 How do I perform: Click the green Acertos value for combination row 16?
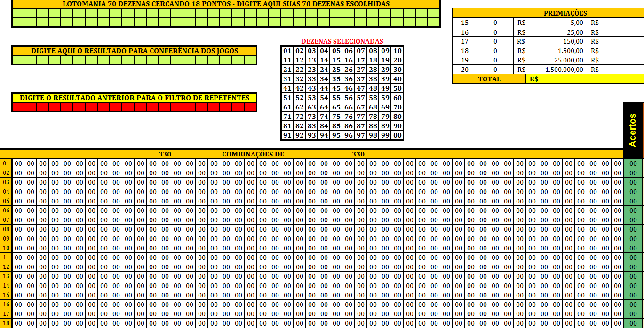coord(633,305)
